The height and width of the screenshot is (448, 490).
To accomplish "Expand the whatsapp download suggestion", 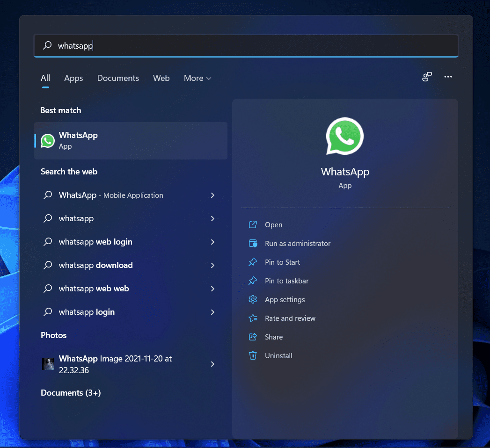I will tap(212, 265).
